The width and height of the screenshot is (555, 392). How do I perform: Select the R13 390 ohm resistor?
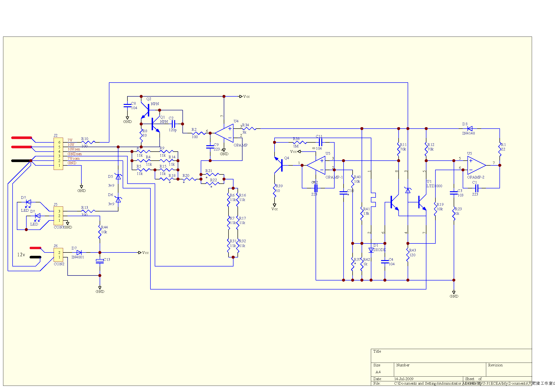[88, 211]
